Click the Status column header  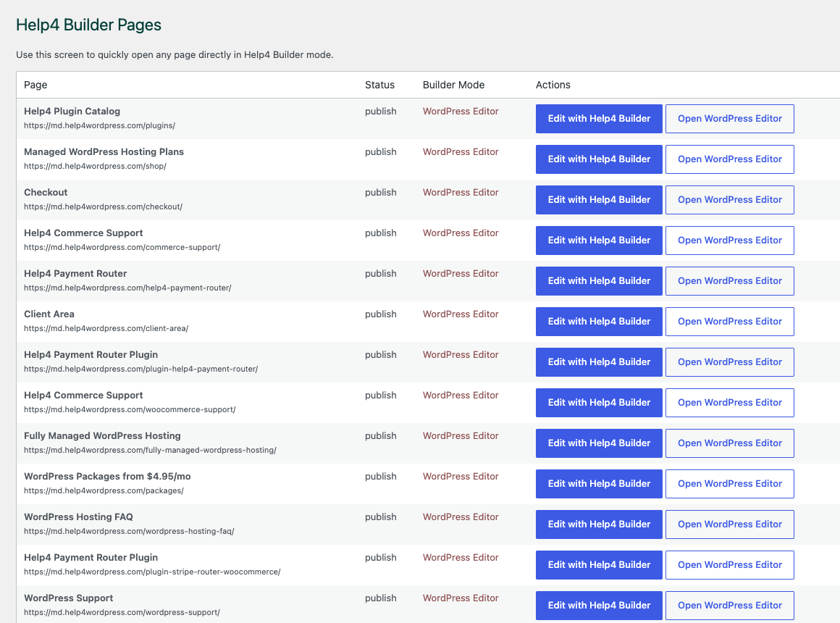click(x=380, y=85)
